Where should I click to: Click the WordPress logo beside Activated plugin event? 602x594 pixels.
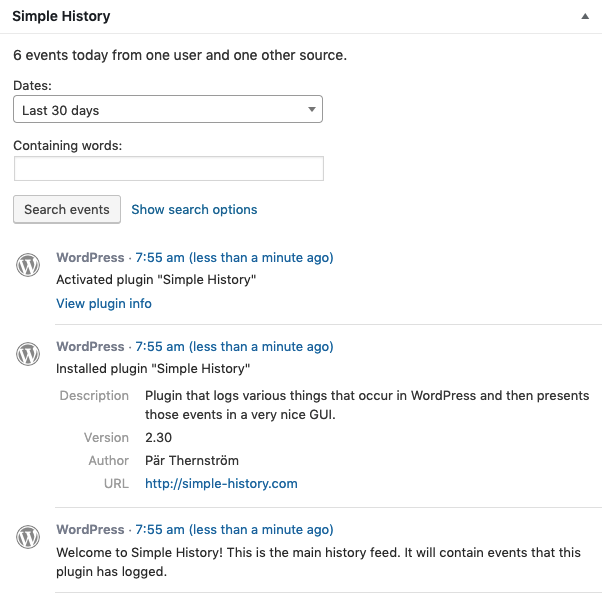(28, 265)
